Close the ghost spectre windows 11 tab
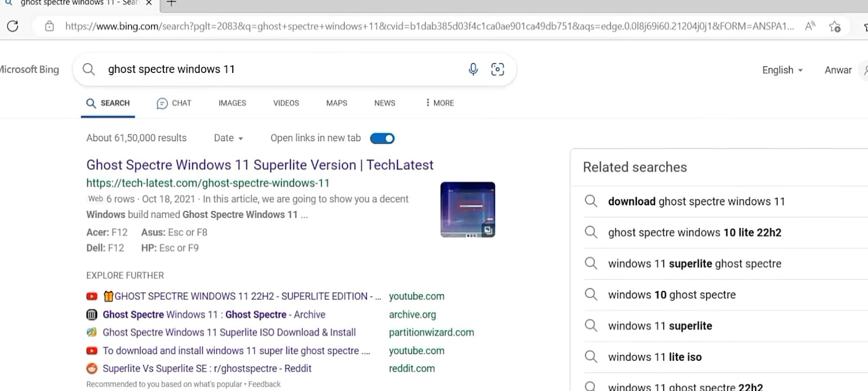Viewport: 868px width, 391px height. point(149,3)
